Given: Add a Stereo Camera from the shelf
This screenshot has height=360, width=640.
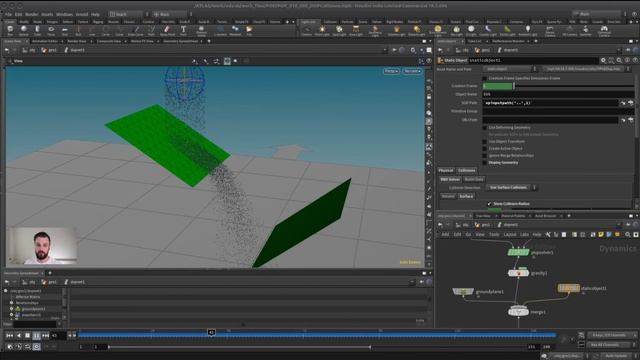Looking at the screenshot, I should pos(550,30).
